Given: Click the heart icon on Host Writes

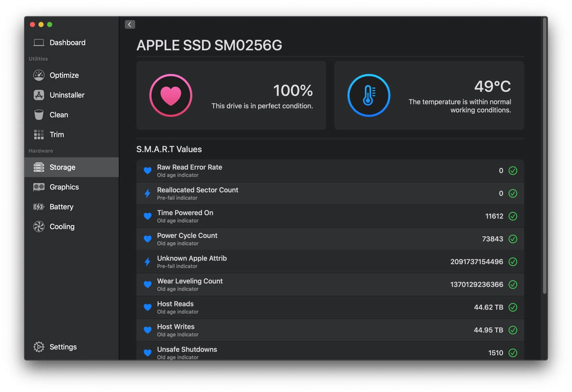Looking at the screenshot, I should [147, 330].
